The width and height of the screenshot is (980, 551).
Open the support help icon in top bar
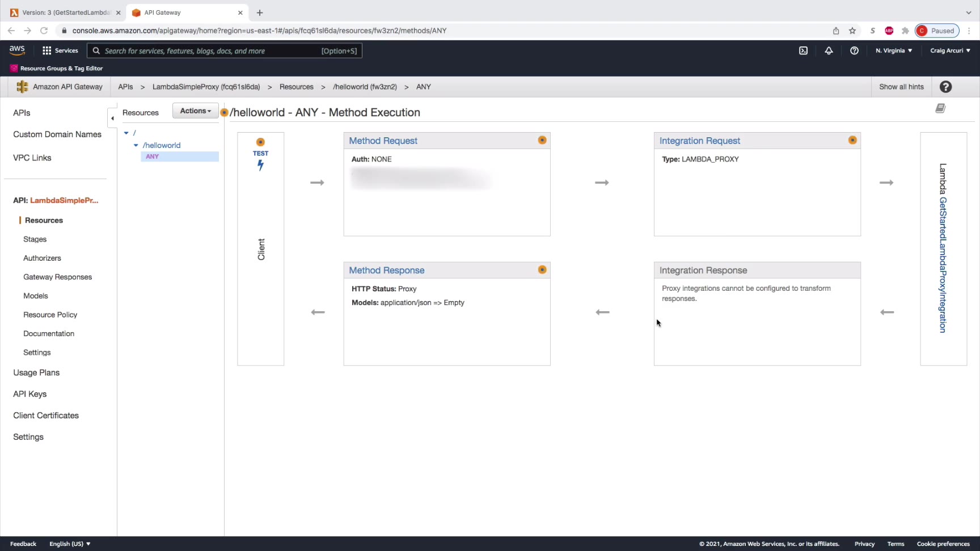(854, 50)
